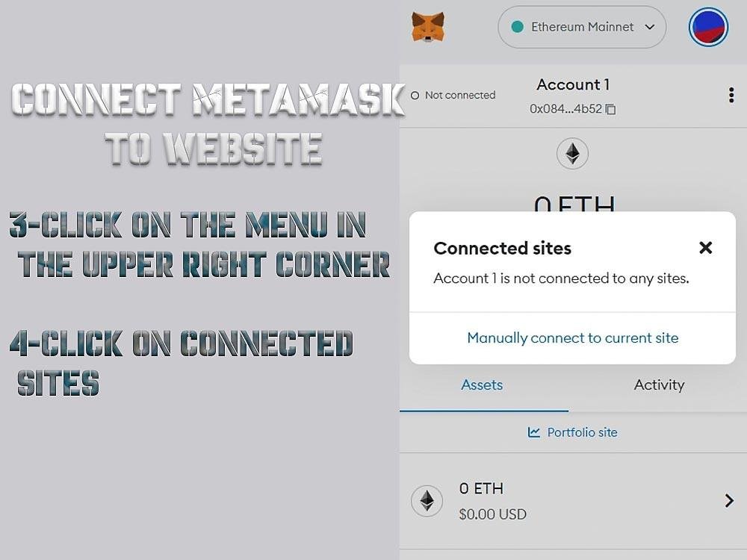Open the 0 ETH asset row
747x560 pixels.
tap(573, 501)
